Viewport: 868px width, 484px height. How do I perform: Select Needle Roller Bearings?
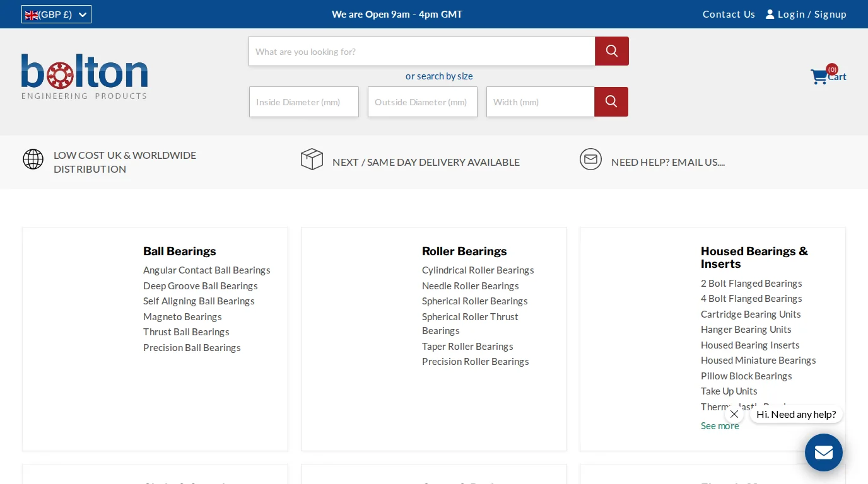471,285
